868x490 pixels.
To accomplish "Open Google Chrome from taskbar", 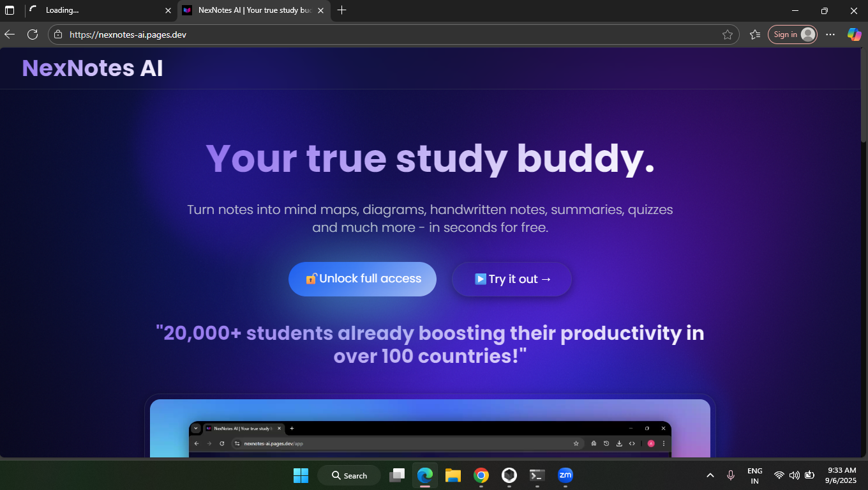I will (x=481, y=475).
